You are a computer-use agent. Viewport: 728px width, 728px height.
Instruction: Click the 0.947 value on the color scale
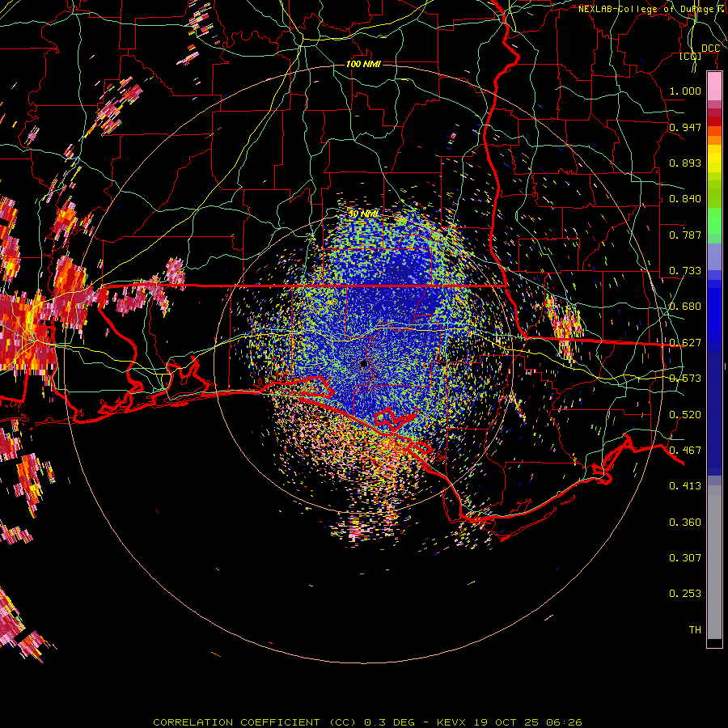click(x=685, y=127)
